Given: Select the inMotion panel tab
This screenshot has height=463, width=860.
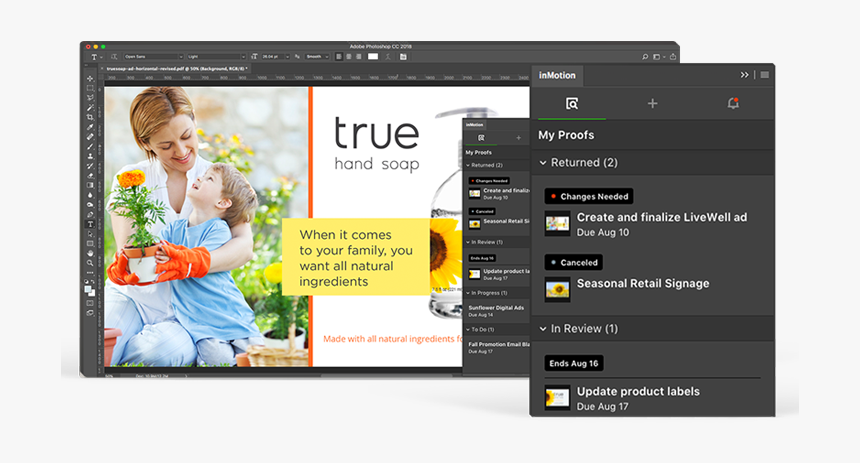Looking at the screenshot, I should [x=558, y=75].
